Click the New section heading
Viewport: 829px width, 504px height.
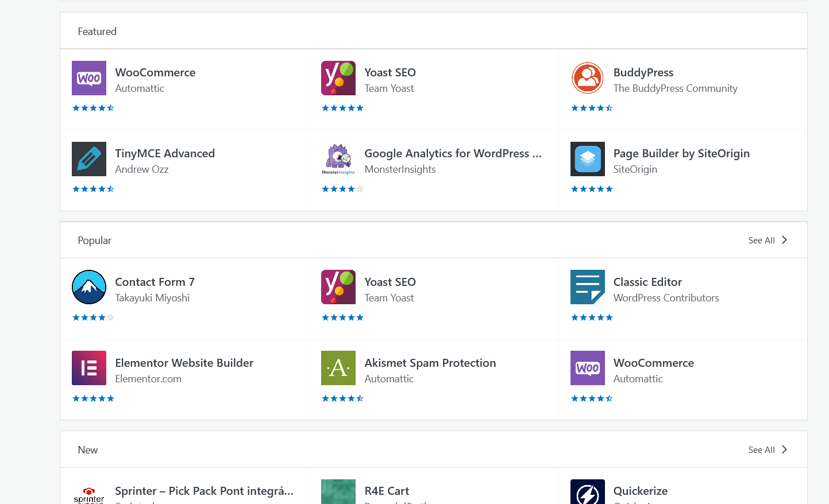88,450
